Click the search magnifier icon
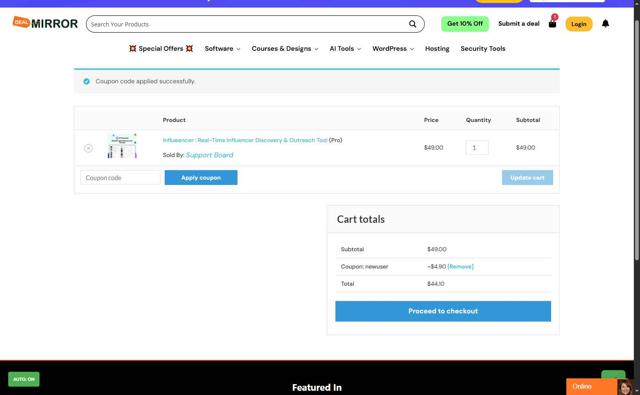 [x=413, y=24]
